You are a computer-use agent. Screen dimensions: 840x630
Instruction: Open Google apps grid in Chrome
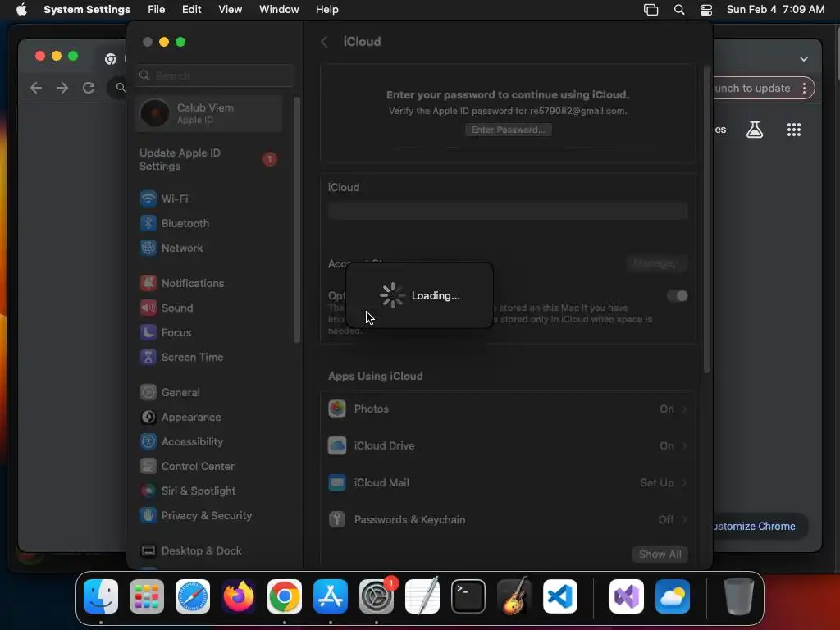pyautogui.click(x=794, y=130)
